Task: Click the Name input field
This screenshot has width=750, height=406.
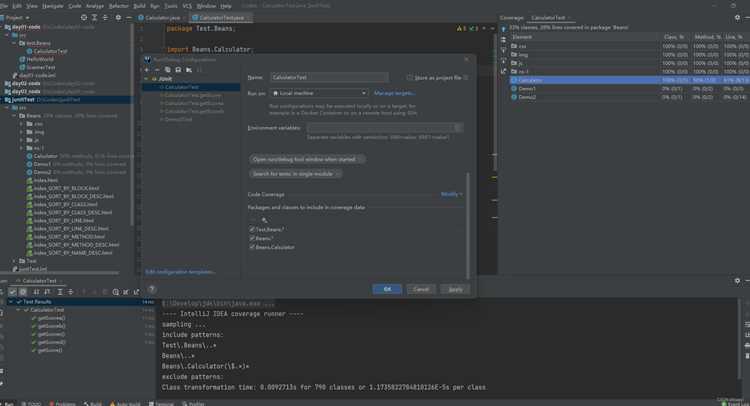Action: coord(330,77)
